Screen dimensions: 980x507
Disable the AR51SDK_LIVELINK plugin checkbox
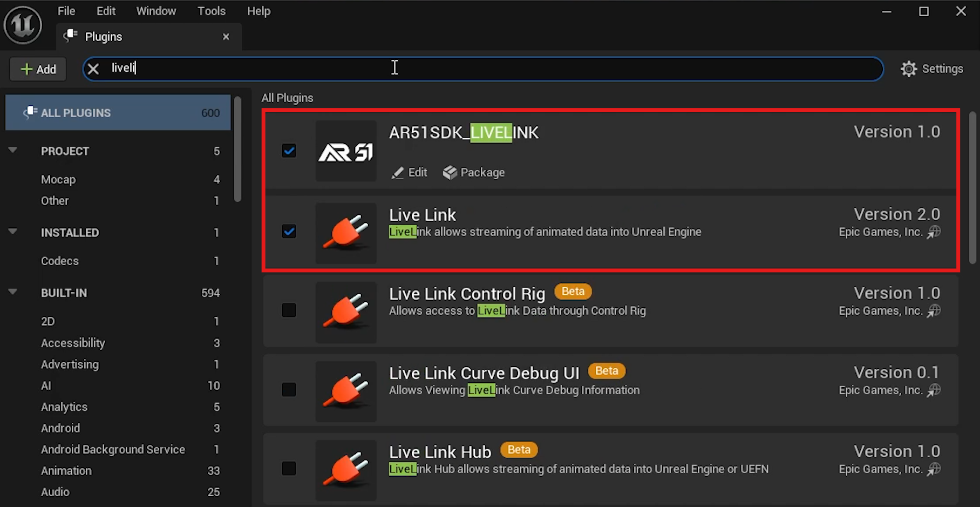click(x=289, y=151)
